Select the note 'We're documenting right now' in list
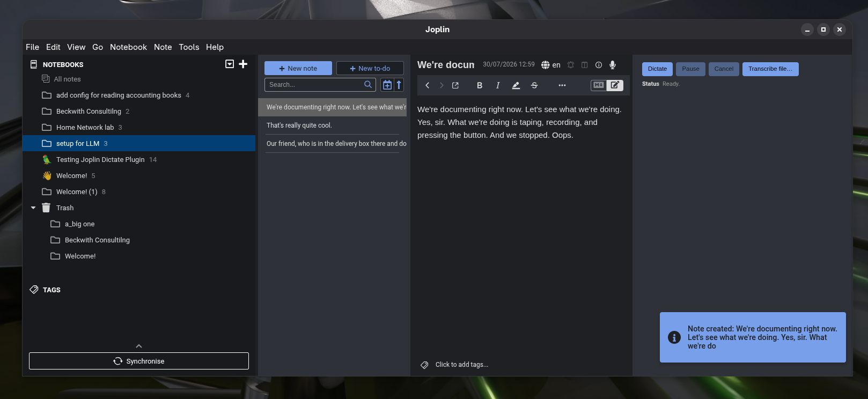Image resolution: width=868 pixels, height=399 pixels. [333, 107]
